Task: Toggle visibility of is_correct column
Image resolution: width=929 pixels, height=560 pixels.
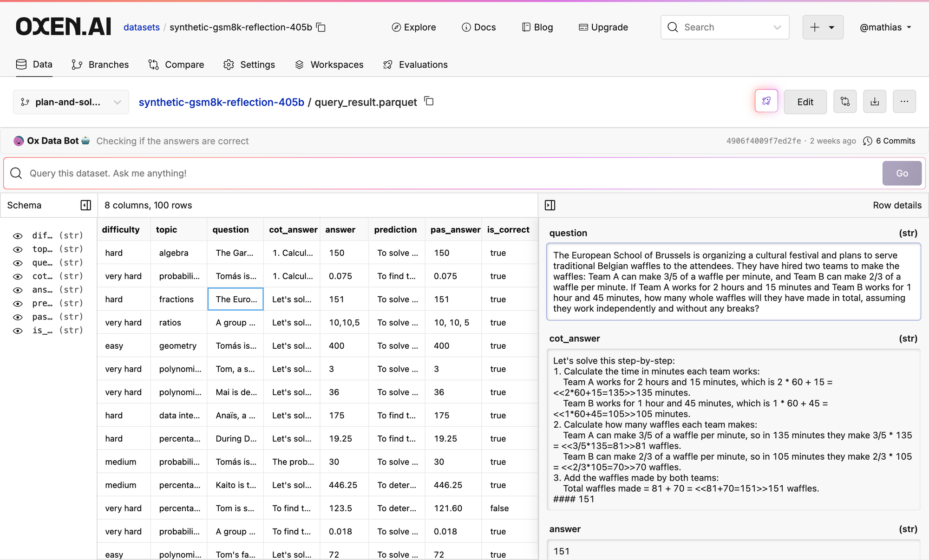Action: click(x=18, y=331)
